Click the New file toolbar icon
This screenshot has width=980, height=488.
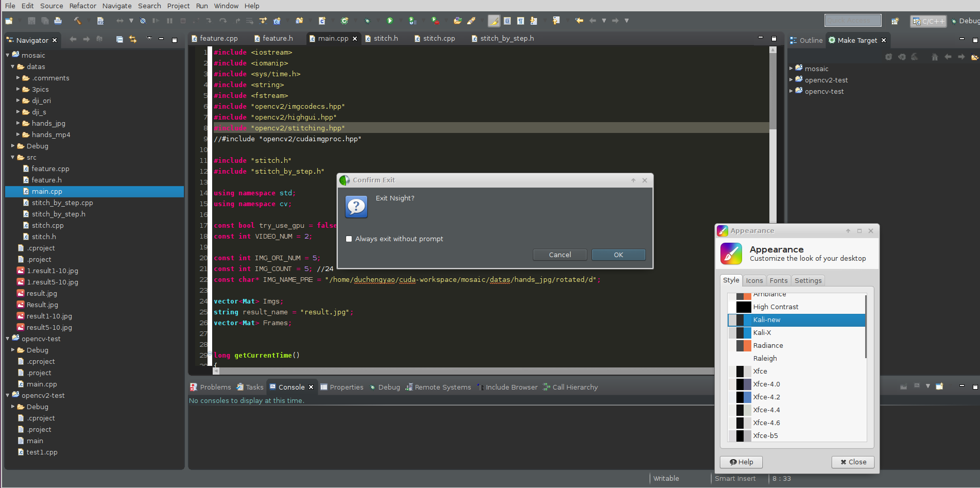(x=9, y=21)
